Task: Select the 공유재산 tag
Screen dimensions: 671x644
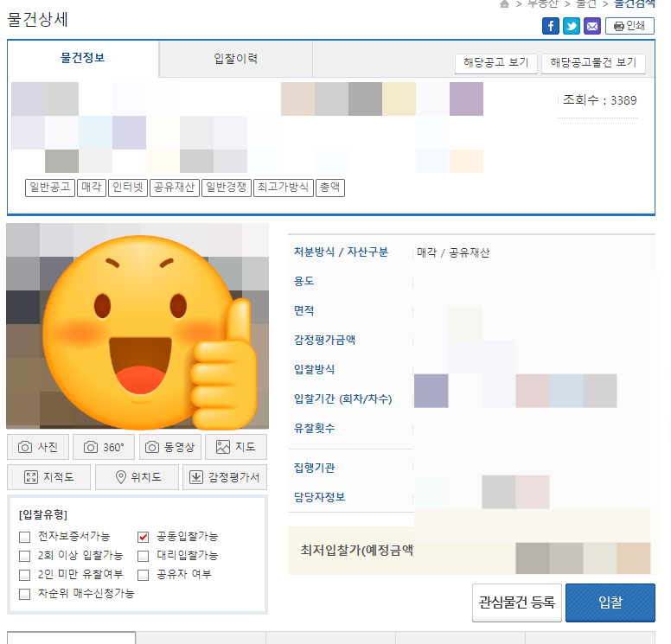Action: pos(174,188)
